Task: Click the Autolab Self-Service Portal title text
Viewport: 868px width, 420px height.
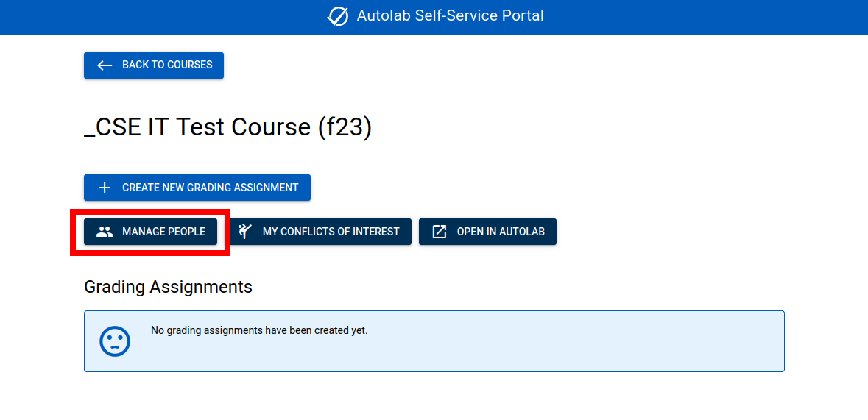Action: (x=450, y=16)
